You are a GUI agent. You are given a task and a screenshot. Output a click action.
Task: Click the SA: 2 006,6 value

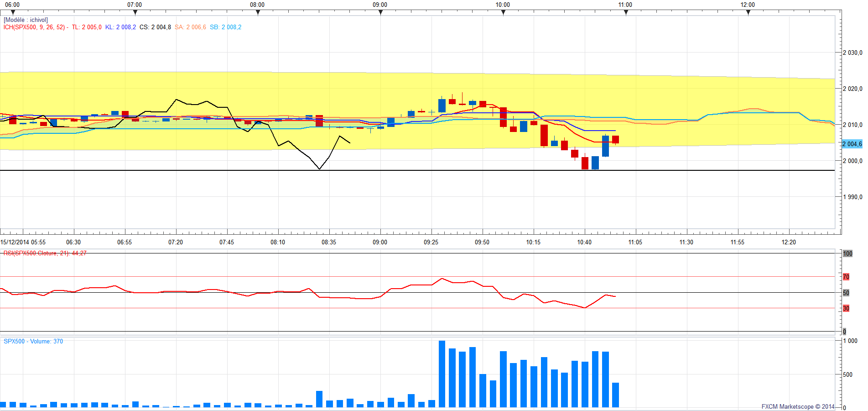tap(190, 27)
